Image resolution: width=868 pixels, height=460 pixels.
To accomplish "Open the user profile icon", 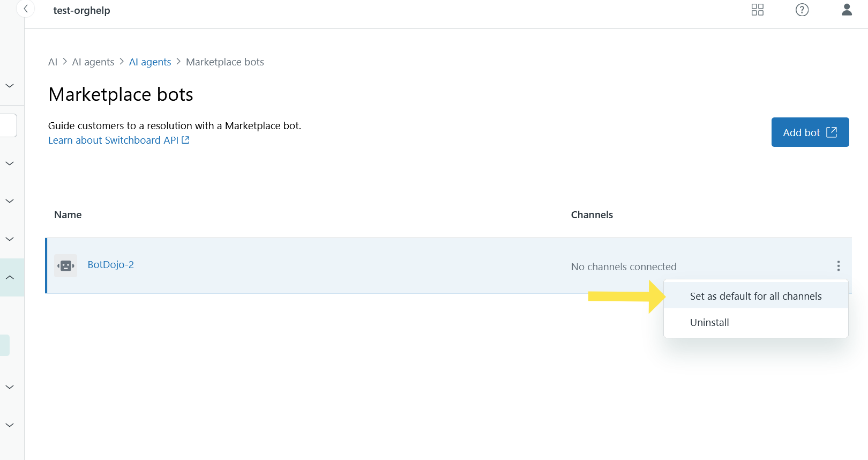I will (847, 10).
